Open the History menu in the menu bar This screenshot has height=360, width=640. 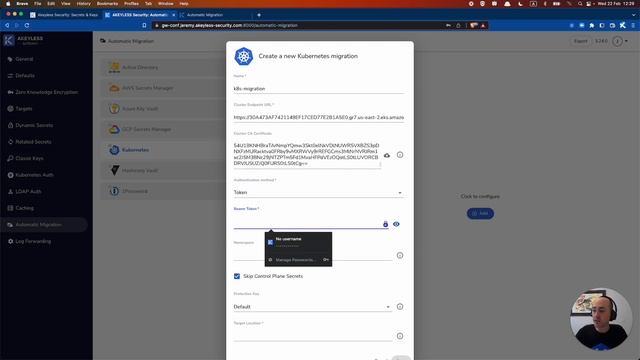tap(84, 4)
